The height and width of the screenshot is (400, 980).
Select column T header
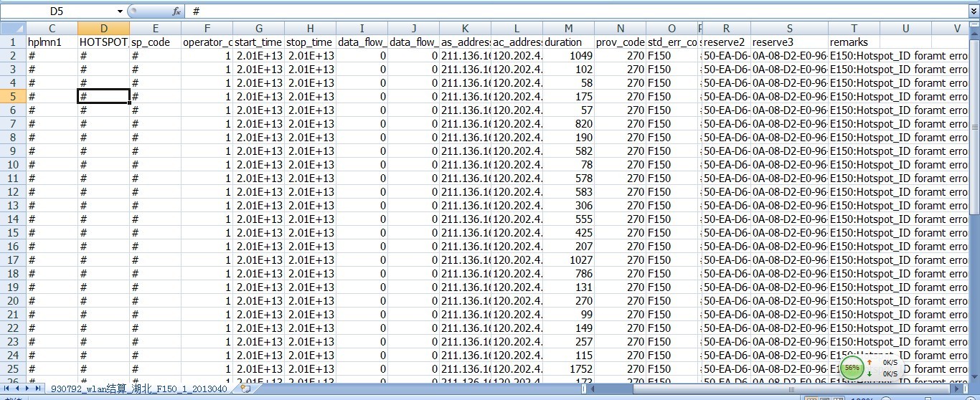pyautogui.click(x=854, y=28)
